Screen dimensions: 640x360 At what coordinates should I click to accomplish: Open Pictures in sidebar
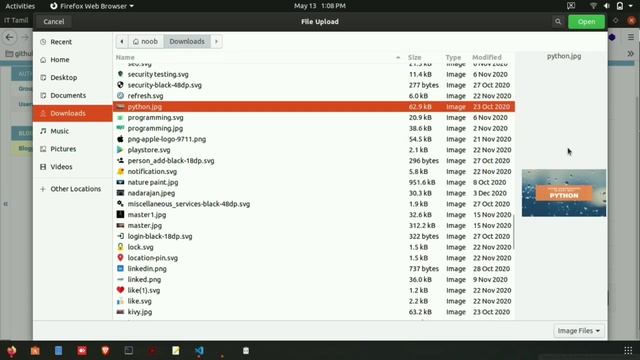click(x=73, y=149)
